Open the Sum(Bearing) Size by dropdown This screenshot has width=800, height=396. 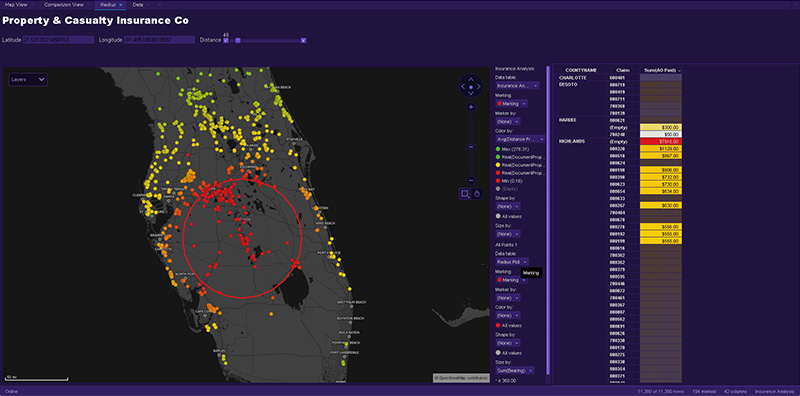coord(515,370)
